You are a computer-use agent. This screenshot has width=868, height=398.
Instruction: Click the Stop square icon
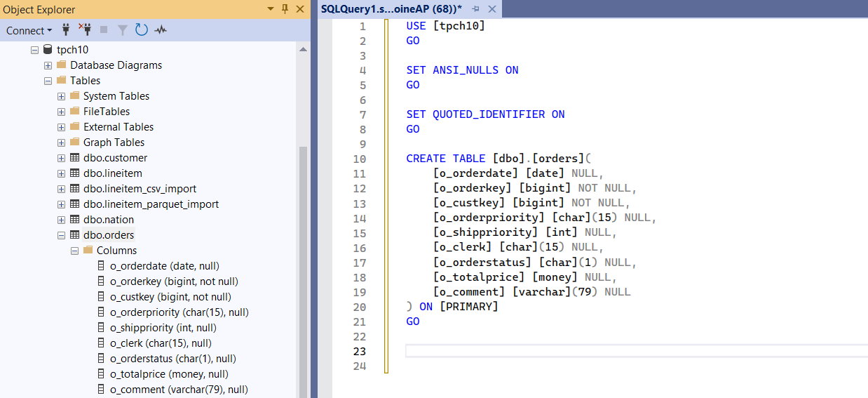[x=104, y=30]
